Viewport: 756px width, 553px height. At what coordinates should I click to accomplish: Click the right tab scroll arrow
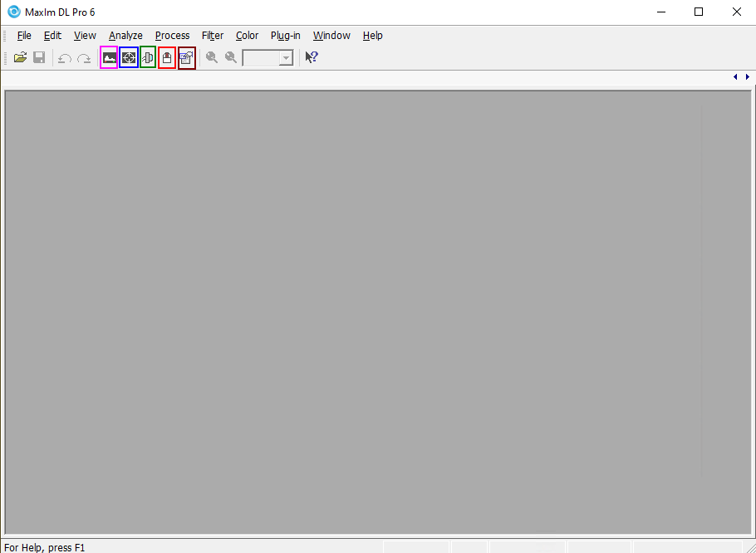(748, 77)
